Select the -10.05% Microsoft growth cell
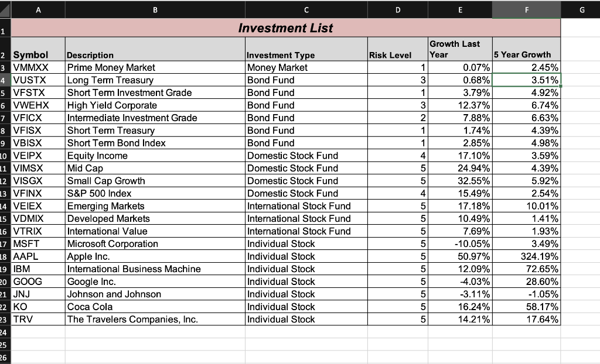The height and width of the screenshot is (364, 600). pyautogui.click(x=460, y=244)
